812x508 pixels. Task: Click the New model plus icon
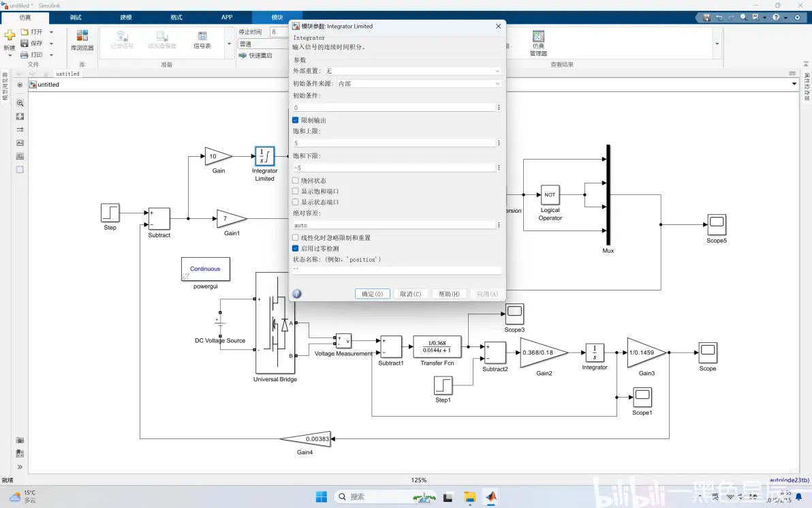(10, 35)
